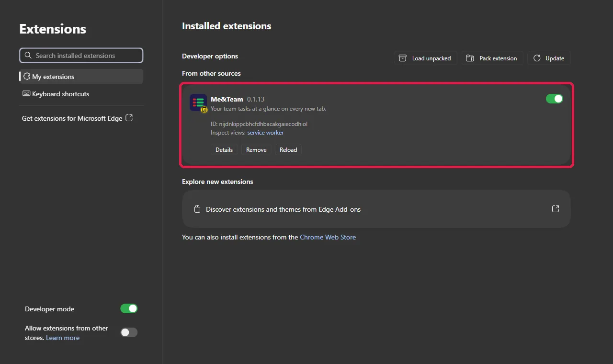Click the puzzle icon next to My extensions
Screen dimensions: 613x364
[27, 77]
